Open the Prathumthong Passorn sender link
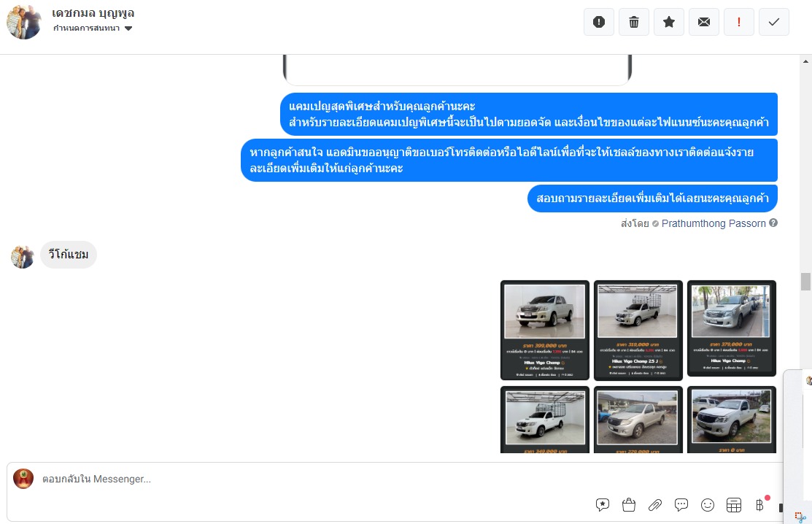Viewport: 812px width, 524px height. click(x=713, y=223)
